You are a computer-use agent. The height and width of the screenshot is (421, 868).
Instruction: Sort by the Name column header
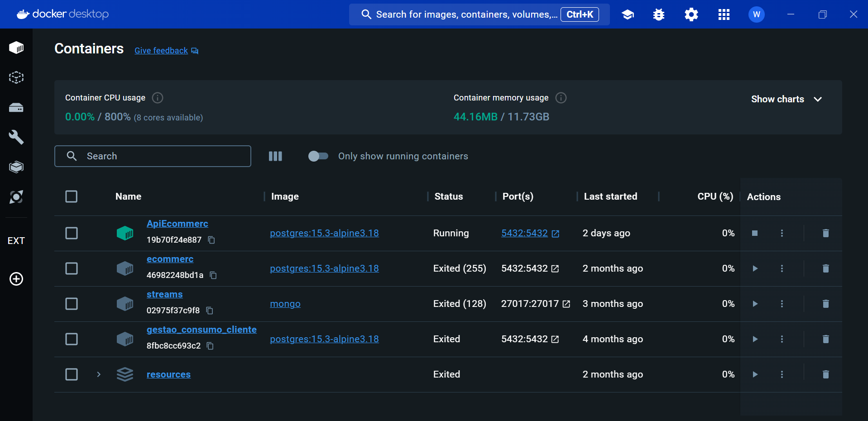coord(128,196)
